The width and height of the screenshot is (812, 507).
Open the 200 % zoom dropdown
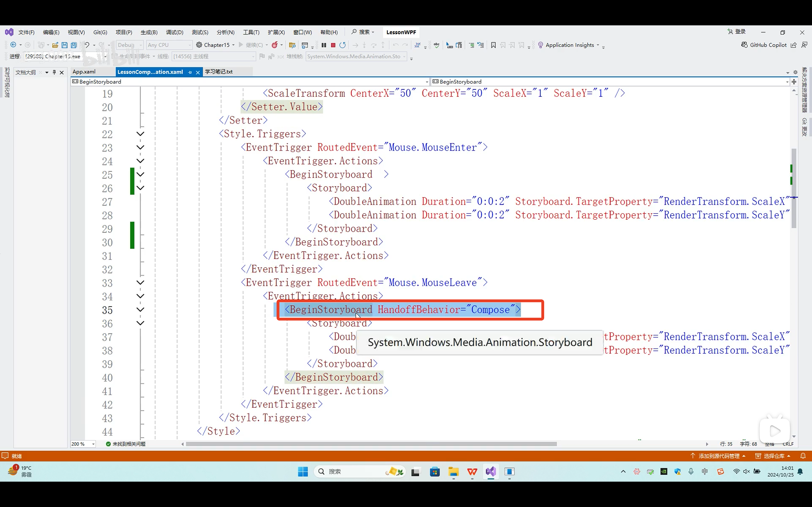93,444
